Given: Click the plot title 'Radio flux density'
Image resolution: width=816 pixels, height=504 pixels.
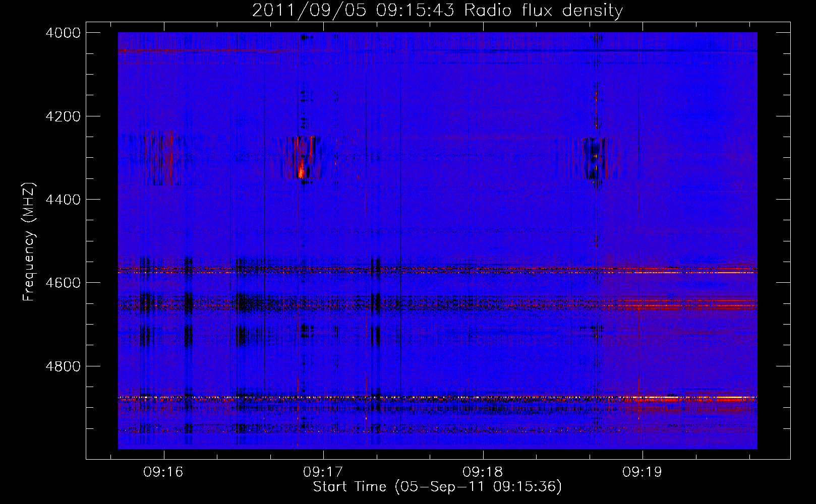Looking at the screenshot, I should click(544, 11).
